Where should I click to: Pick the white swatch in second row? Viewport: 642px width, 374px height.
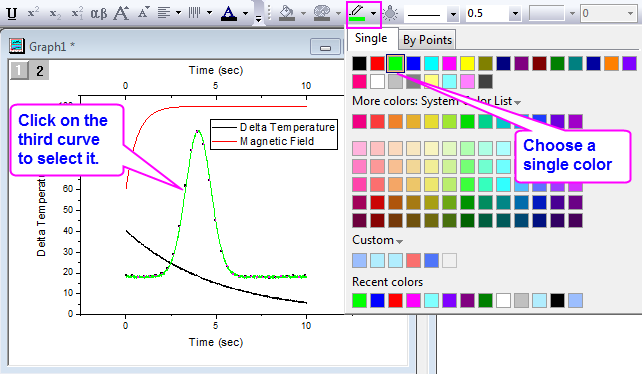[x=377, y=82]
